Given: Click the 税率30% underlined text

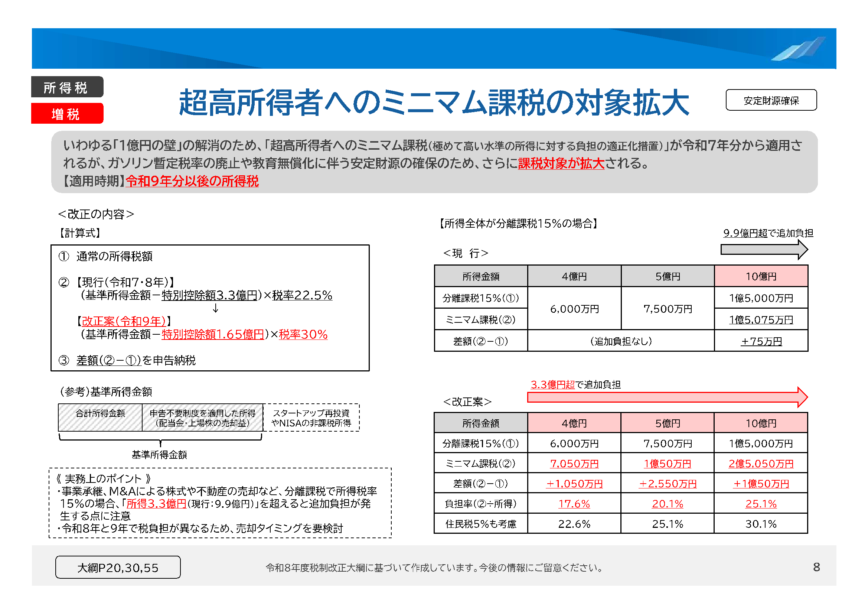Looking at the screenshot, I should click(303, 334).
